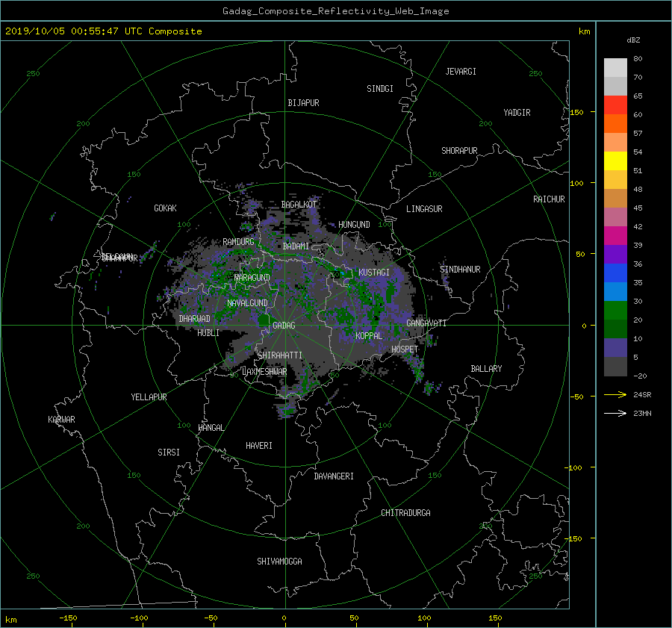The image size is (672, 628).
Task: Click the JEVARGI city label
Action: [x=461, y=72]
